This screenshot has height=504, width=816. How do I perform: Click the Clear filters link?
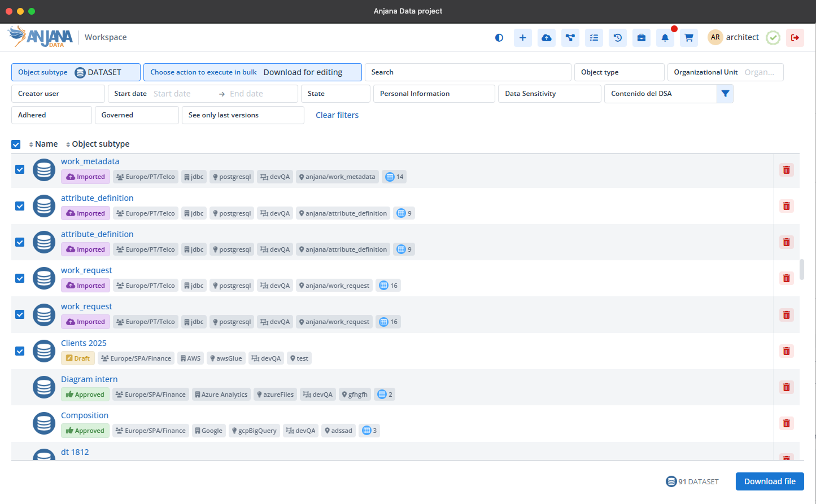[337, 115]
